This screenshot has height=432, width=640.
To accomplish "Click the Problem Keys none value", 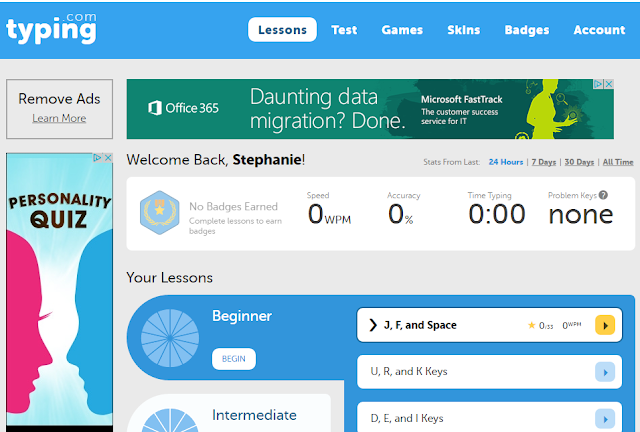I will click(581, 215).
